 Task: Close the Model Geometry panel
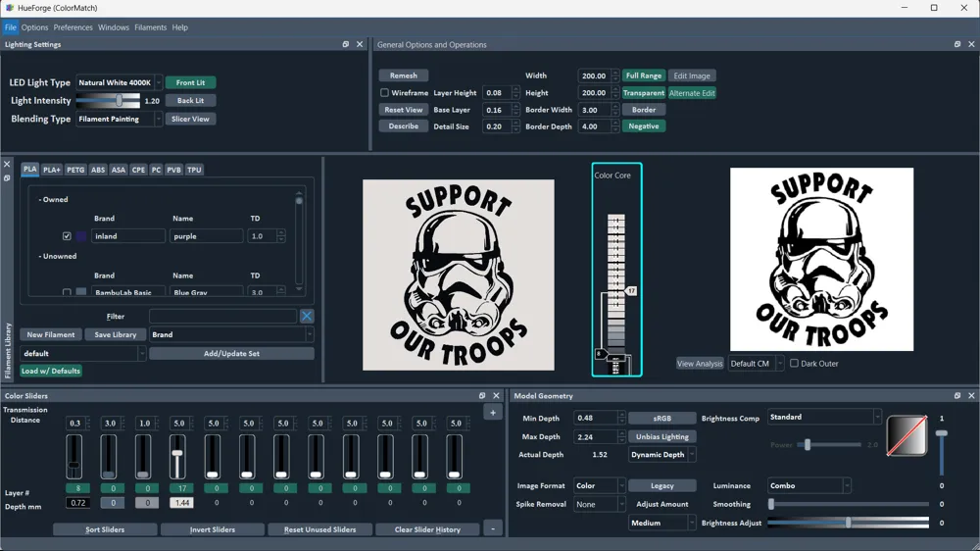pyautogui.click(x=971, y=396)
